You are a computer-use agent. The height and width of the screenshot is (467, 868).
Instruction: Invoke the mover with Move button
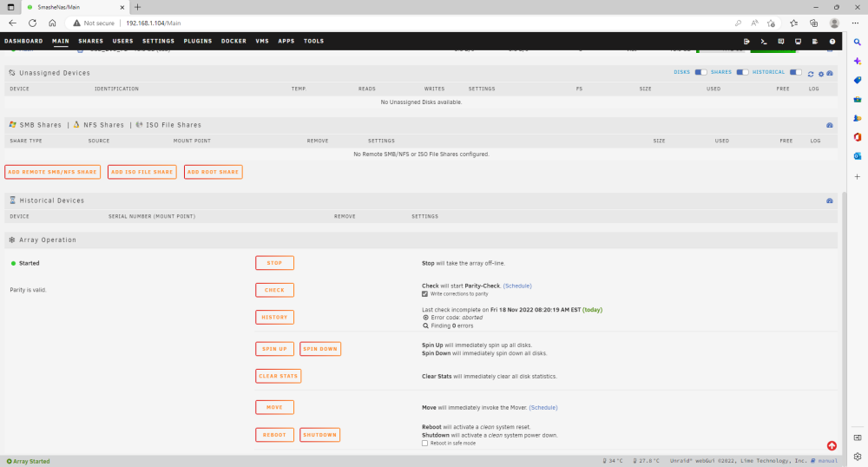click(x=274, y=407)
